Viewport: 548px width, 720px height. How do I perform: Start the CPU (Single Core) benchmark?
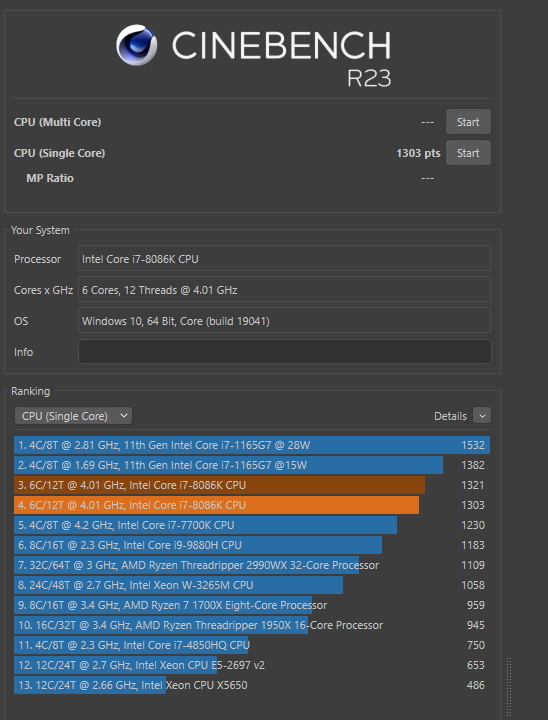pos(468,153)
